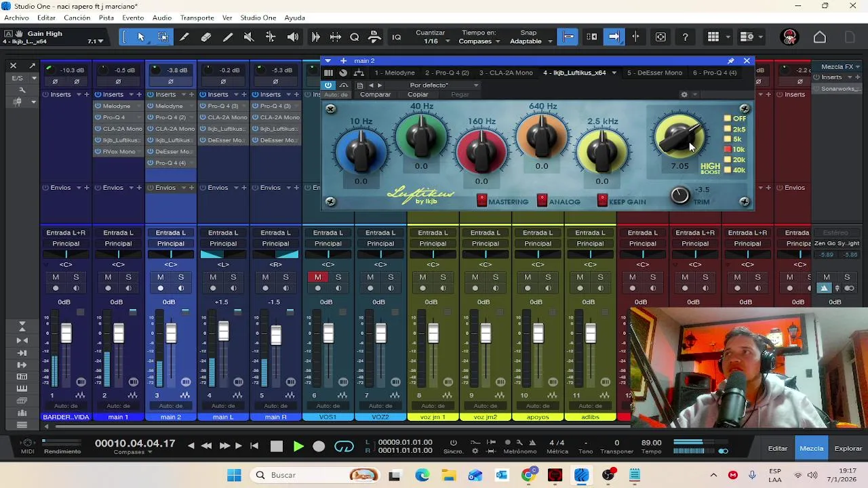Select the OFF high boost option
868x488 pixels.
point(728,119)
